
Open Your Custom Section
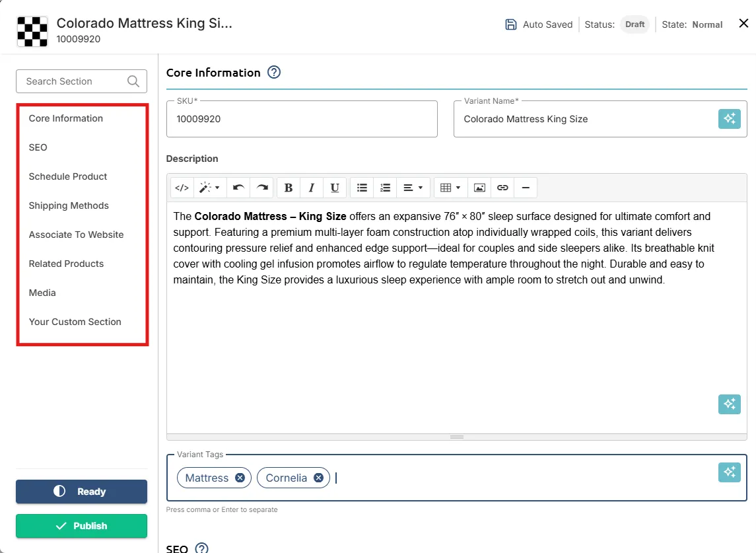click(75, 322)
